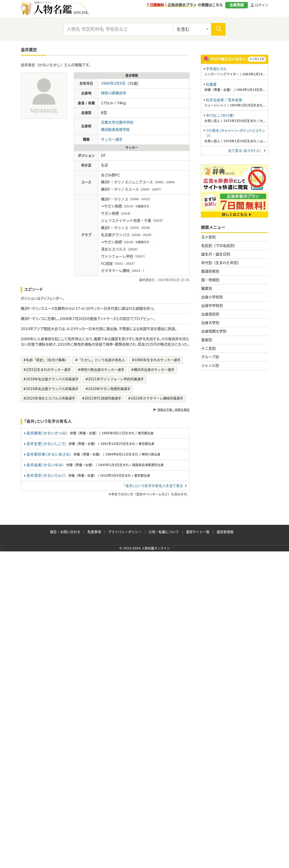Click the #2018年名古屋グランパス所属選手 tag

point(51,379)
